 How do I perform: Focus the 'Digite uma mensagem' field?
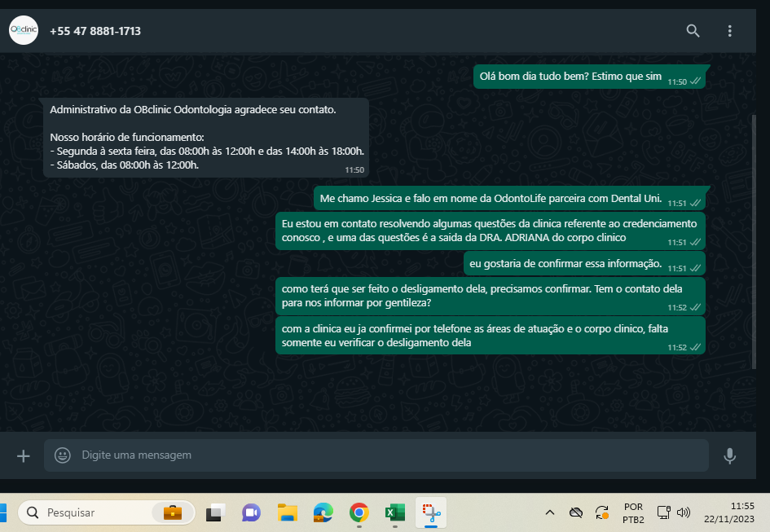pos(376,455)
